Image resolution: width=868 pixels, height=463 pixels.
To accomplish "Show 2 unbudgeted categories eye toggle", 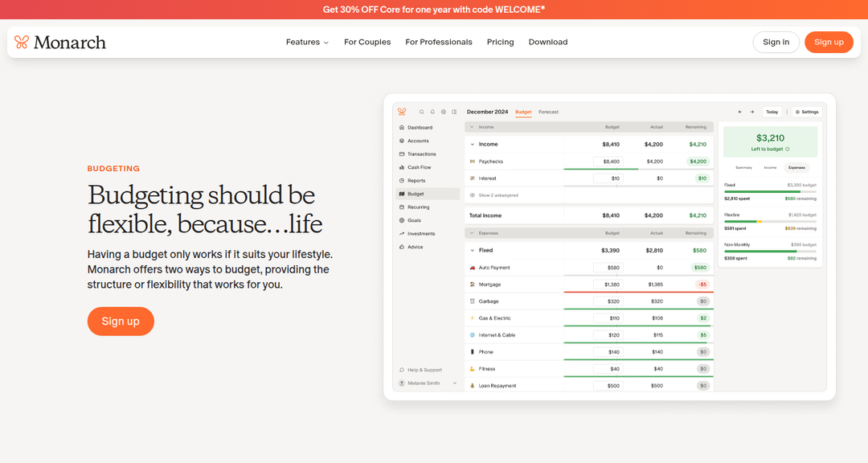I will [x=473, y=195].
